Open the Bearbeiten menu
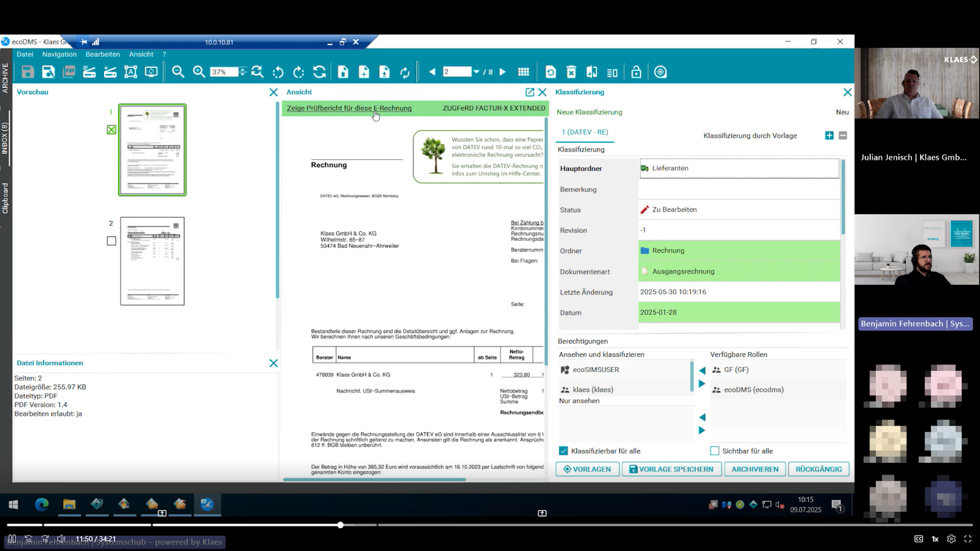Viewport: 980px width, 551px height. coord(102,54)
